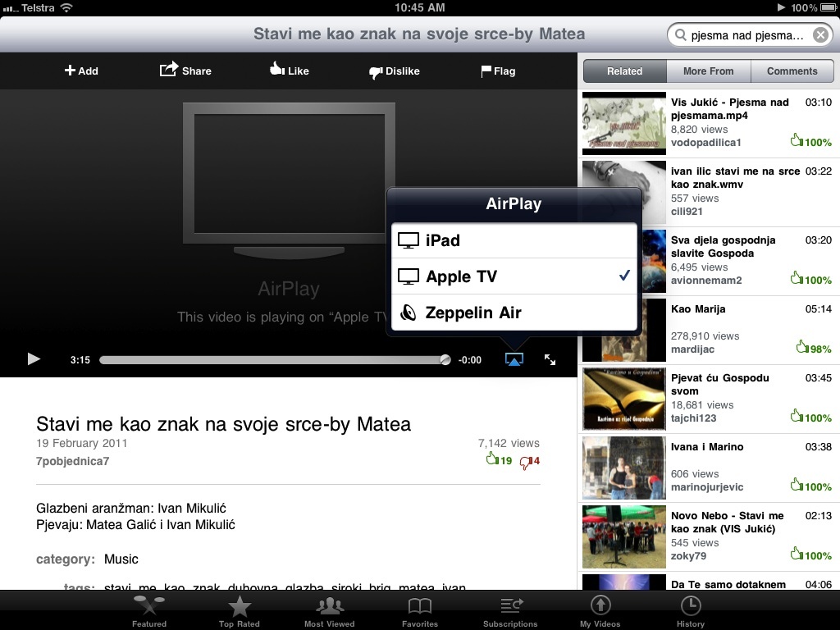Tap uploader name mardijac
Screen dimensions: 840x630
pyautogui.click(x=692, y=349)
